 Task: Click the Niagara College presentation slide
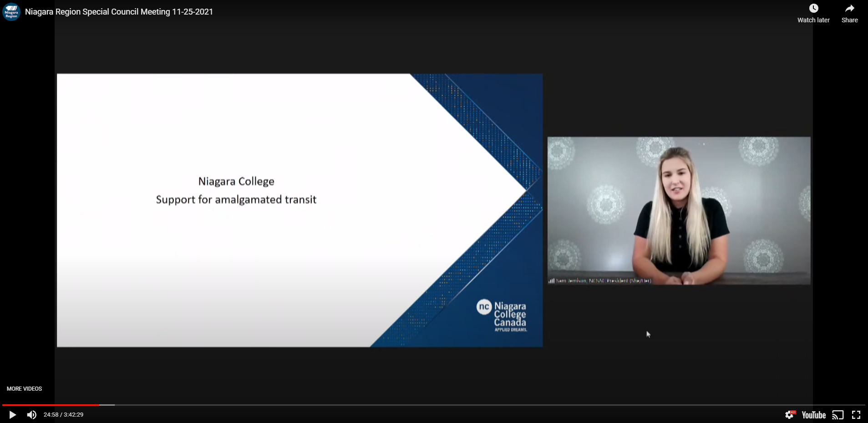point(299,210)
